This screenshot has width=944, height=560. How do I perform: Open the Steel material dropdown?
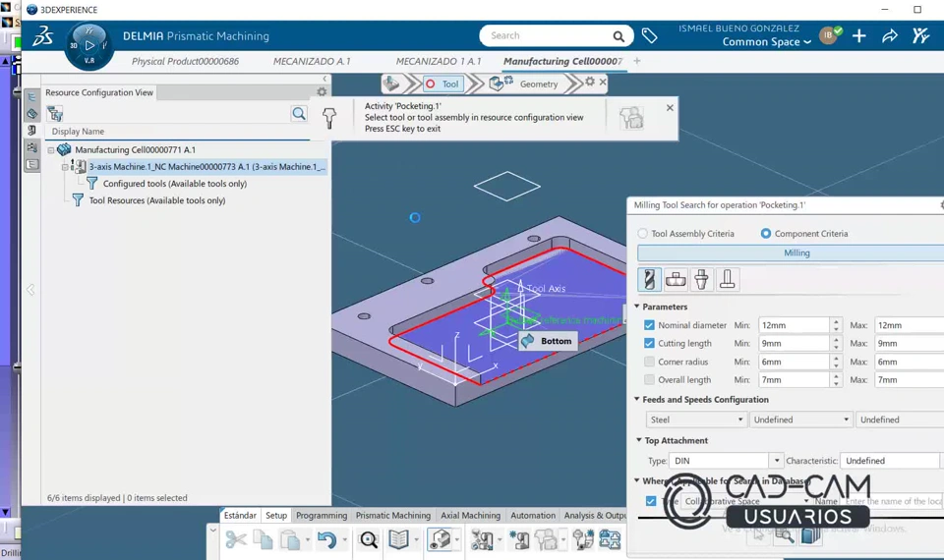pyautogui.click(x=696, y=420)
